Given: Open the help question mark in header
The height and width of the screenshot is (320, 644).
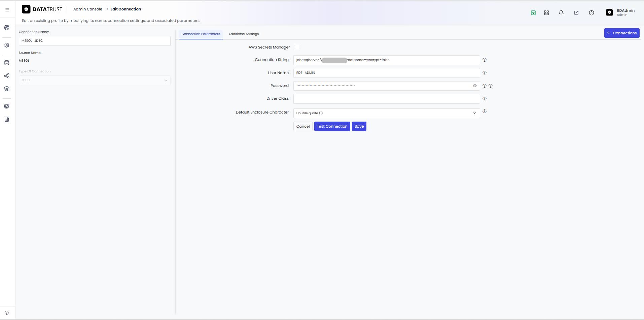Looking at the screenshot, I should [592, 13].
